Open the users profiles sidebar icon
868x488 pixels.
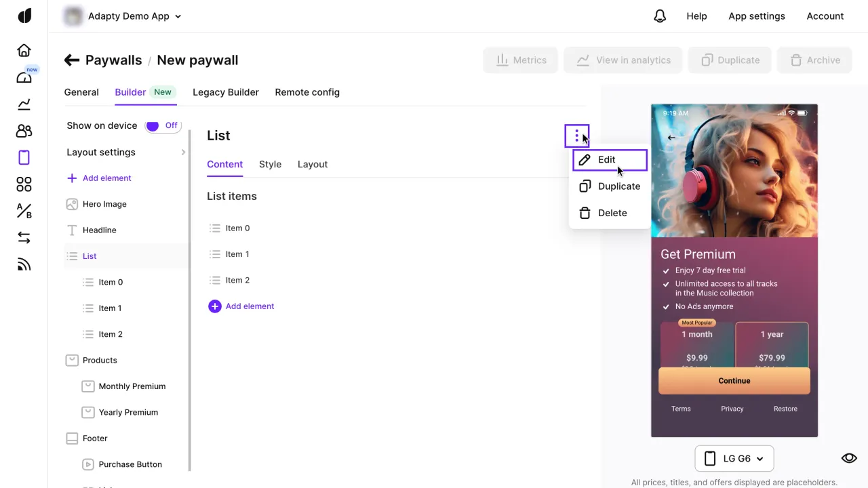24,131
